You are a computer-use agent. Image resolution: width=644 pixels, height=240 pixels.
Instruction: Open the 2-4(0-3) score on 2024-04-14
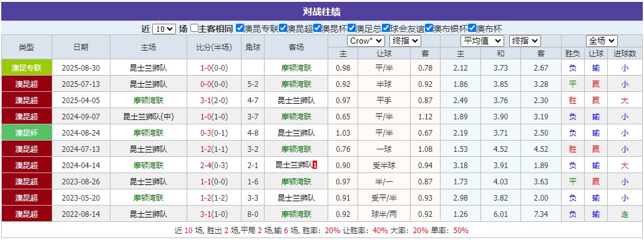click(214, 166)
